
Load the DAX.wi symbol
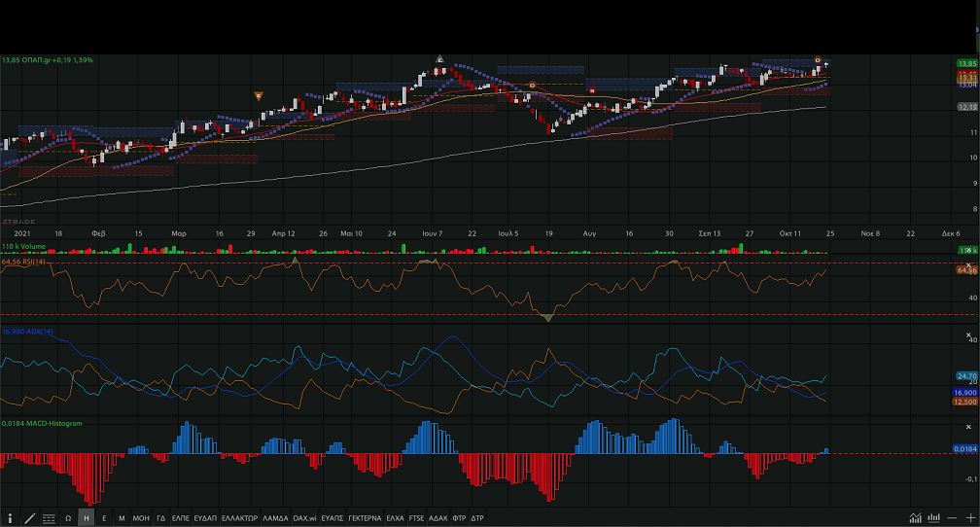[x=305, y=518]
